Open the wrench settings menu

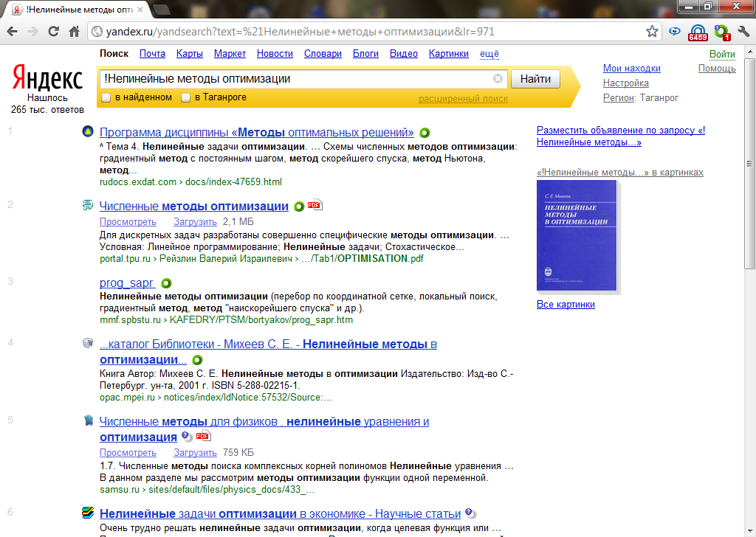[744, 32]
